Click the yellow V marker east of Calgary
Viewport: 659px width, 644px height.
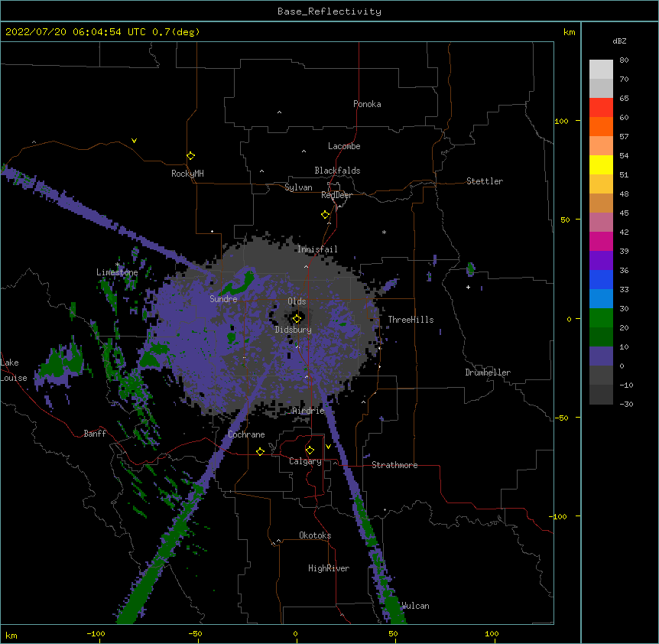[x=328, y=447]
